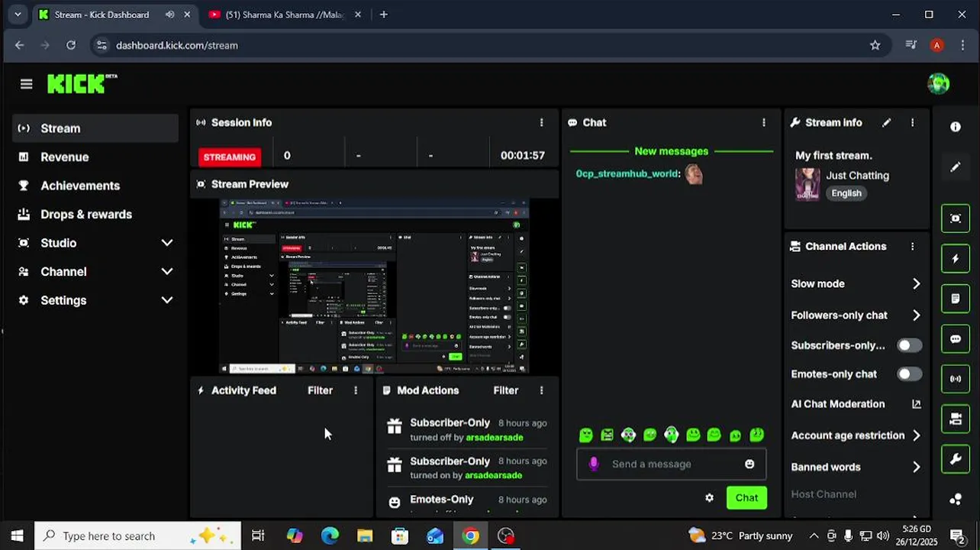Open Achievements in the sidebar
This screenshot has width=980, height=550.
[x=95, y=186]
